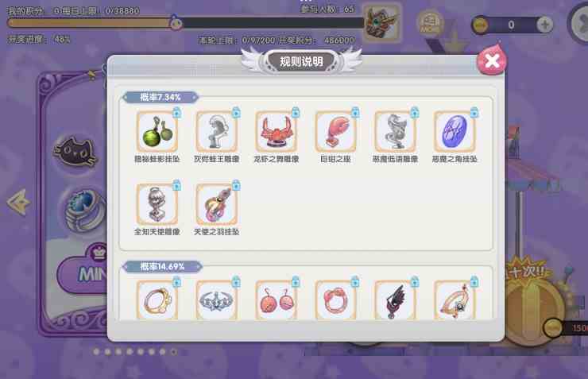Select the green frog shadow pendant item

[x=157, y=132]
